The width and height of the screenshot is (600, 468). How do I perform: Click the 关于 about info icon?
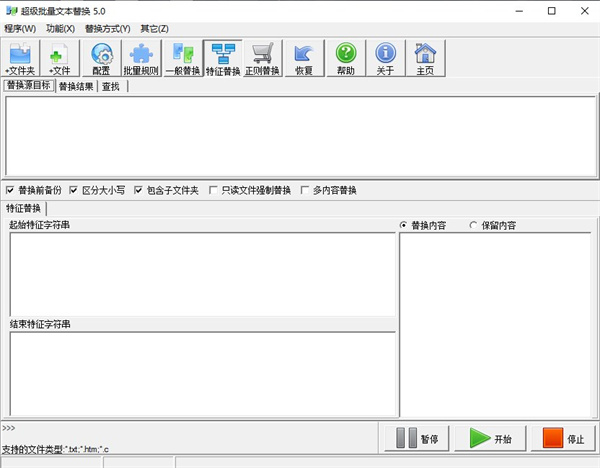[385, 58]
